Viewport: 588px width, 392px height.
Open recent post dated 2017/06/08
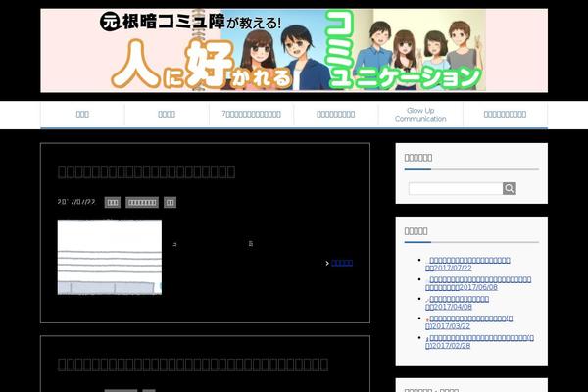[478, 283]
